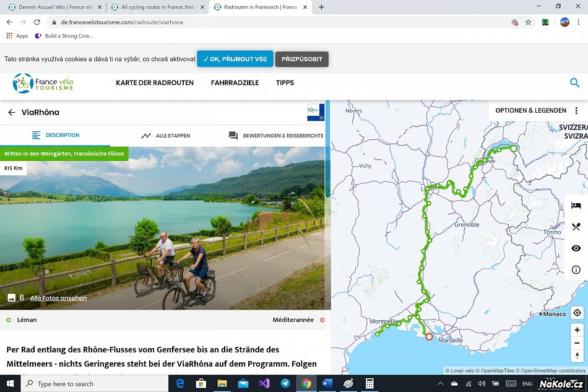Open Alle Fotos ansehen link
The width and height of the screenshot is (588, 392).
(58, 298)
